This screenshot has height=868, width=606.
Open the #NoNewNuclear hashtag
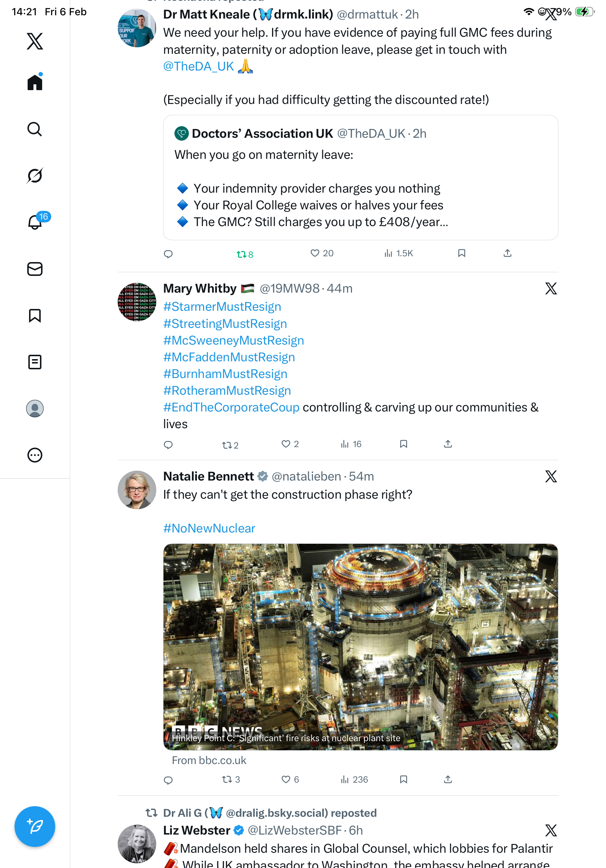209,528
